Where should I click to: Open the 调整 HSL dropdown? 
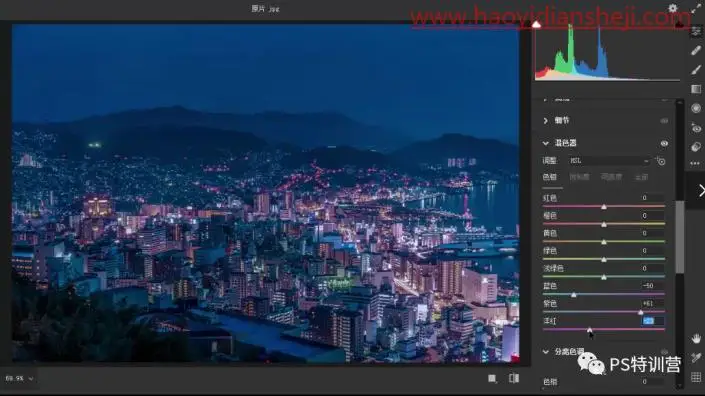click(609, 161)
